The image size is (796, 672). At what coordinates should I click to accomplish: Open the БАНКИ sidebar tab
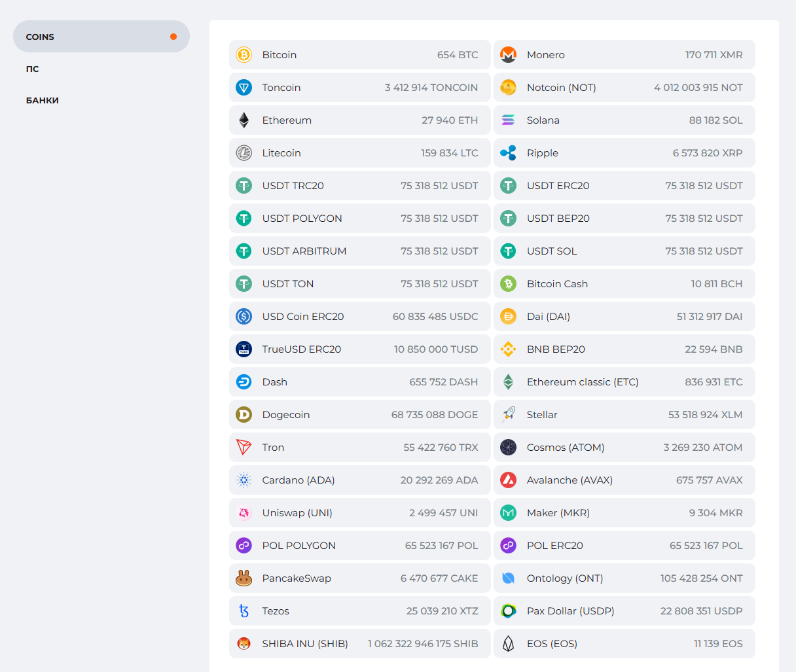tap(43, 100)
